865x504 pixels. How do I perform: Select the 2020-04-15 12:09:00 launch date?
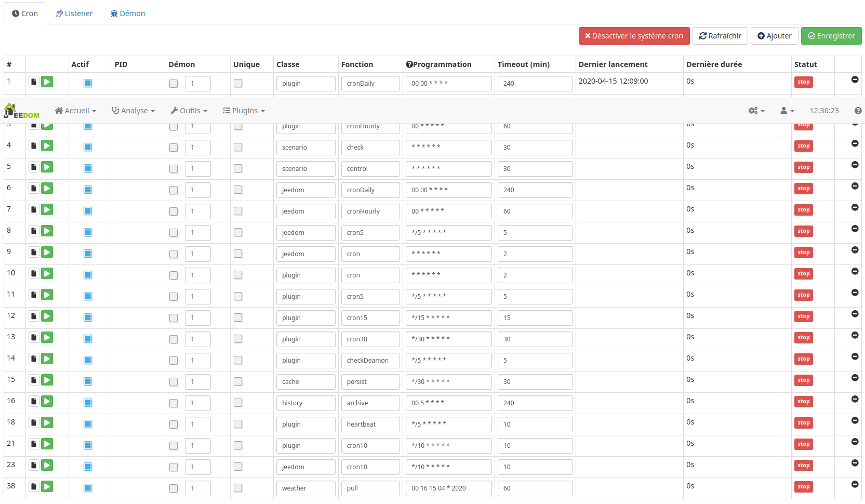pyautogui.click(x=613, y=81)
